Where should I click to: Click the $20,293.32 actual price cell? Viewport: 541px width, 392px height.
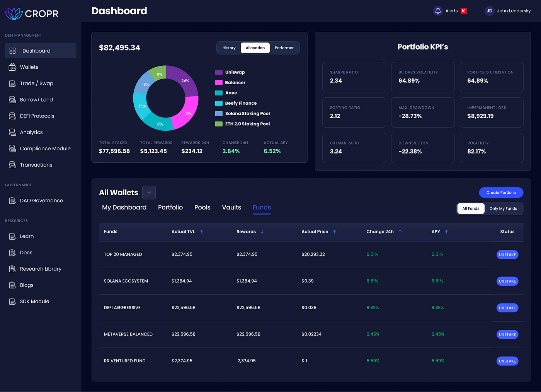313,254
